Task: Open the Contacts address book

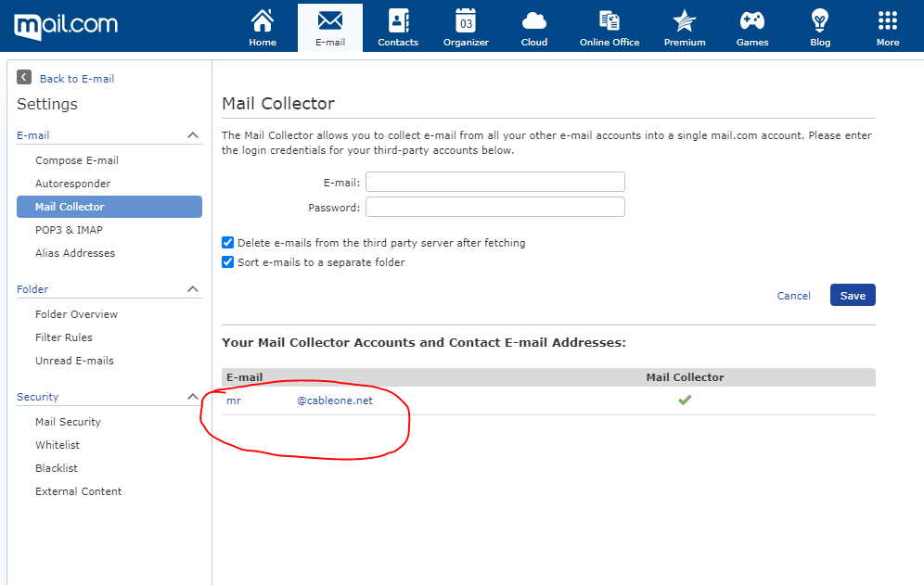Action: pyautogui.click(x=398, y=28)
